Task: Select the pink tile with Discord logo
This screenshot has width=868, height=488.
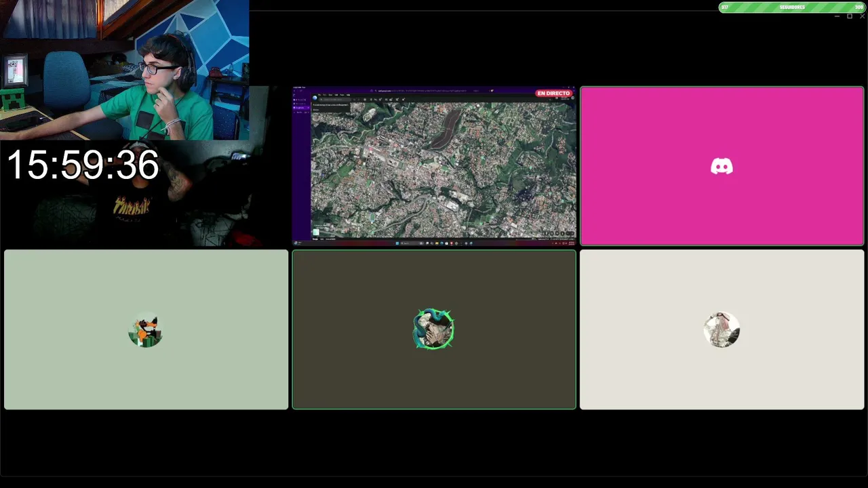Action: pyautogui.click(x=722, y=166)
